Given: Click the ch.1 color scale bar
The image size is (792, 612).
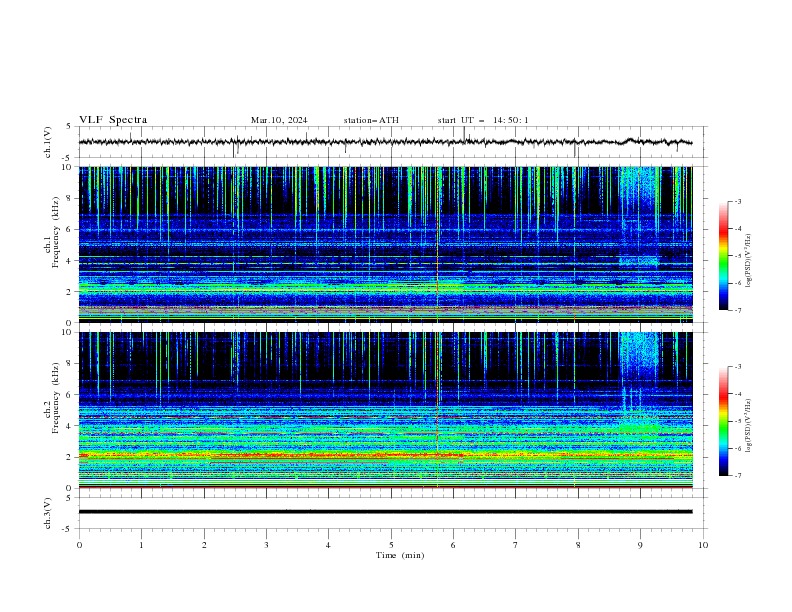Looking at the screenshot, I should [723, 256].
